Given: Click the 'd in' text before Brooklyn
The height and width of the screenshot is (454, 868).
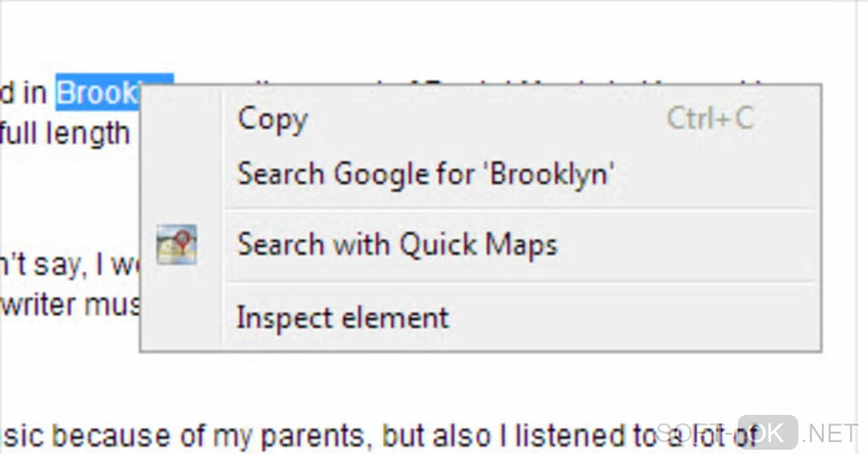Looking at the screenshot, I should coord(23,93).
